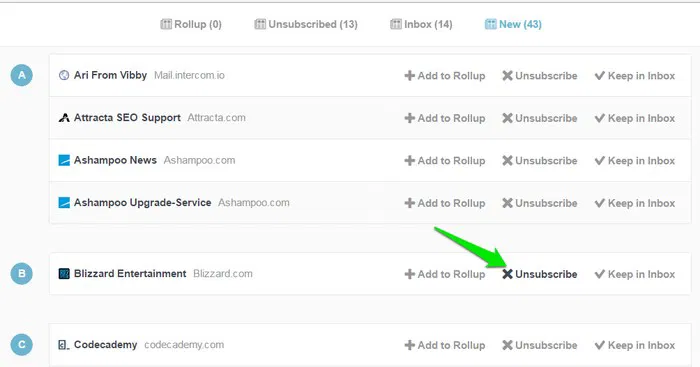Keep Codecademy in Inbox

pos(635,345)
